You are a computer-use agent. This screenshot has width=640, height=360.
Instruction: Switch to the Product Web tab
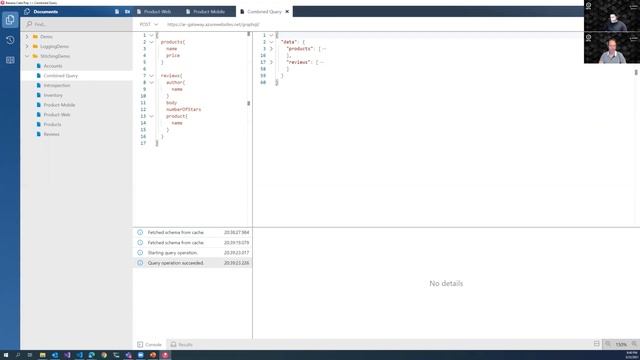point(157,12)
